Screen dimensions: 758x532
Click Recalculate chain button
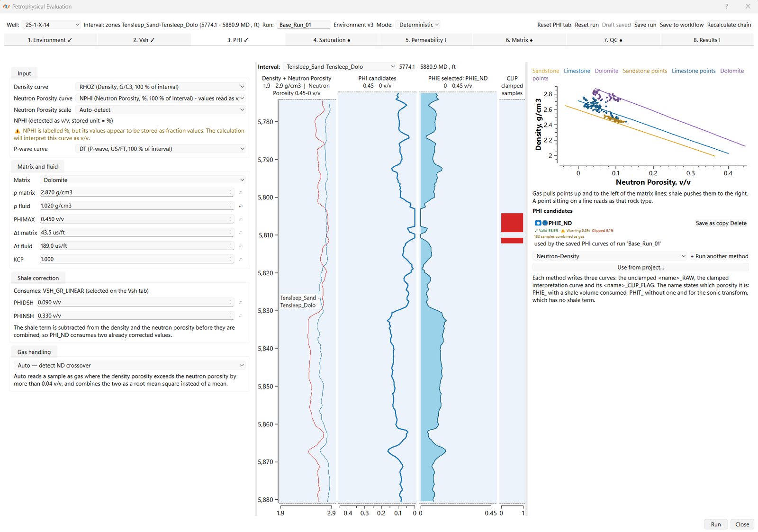point(729,25)
